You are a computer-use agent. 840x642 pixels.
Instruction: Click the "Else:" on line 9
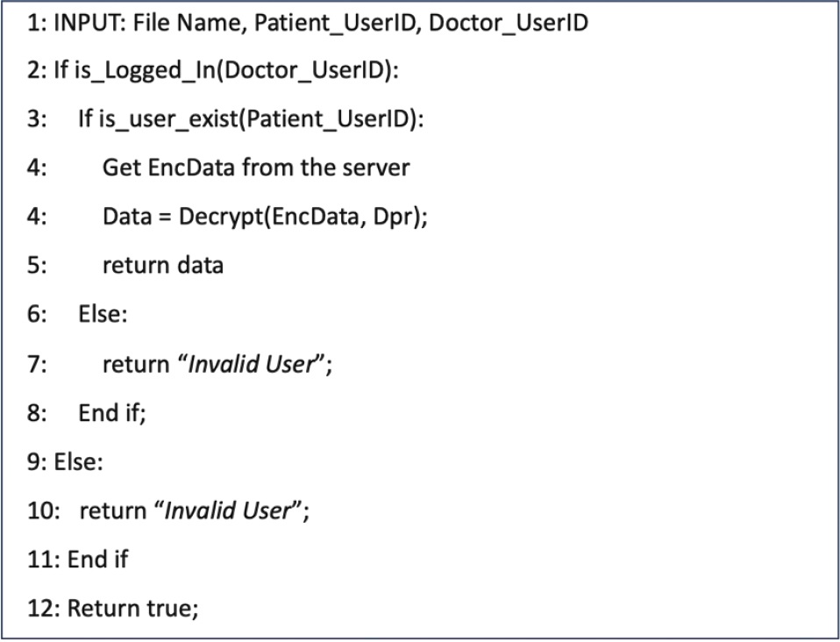pos(78,460)
